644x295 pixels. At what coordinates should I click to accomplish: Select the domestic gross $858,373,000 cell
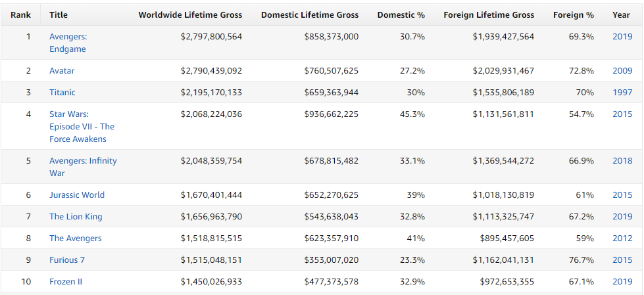tap(332, 37)
